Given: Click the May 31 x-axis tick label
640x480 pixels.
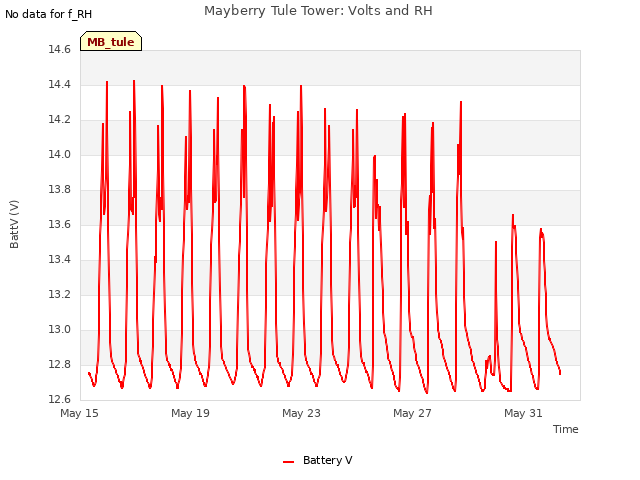Looking at the screenshot, I should (x=523, y=413).
